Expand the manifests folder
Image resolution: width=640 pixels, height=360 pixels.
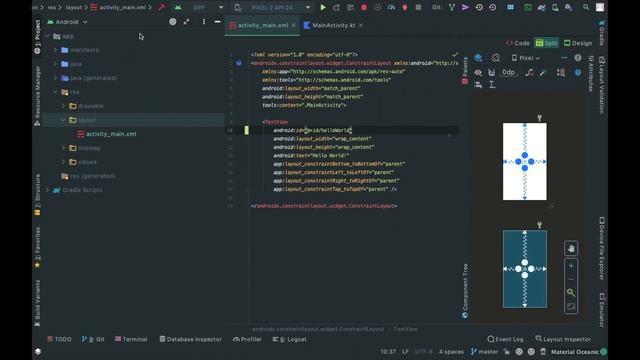pos(56,50)
